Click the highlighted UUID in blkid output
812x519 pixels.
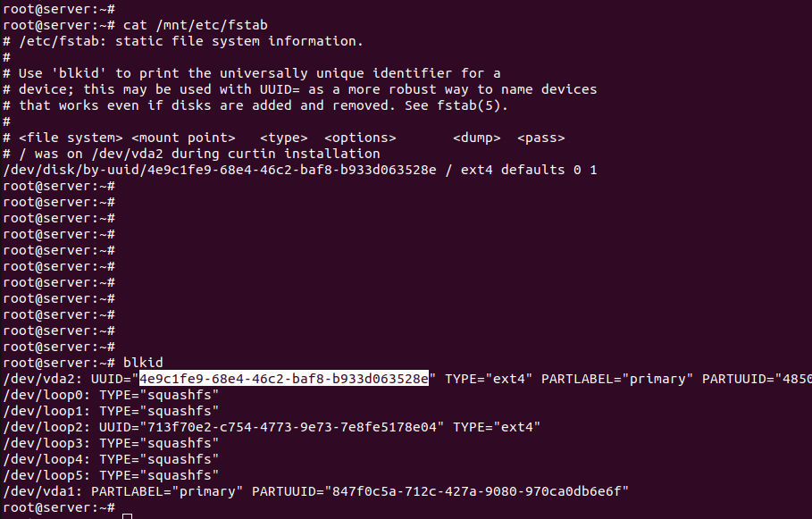[284, 379]
